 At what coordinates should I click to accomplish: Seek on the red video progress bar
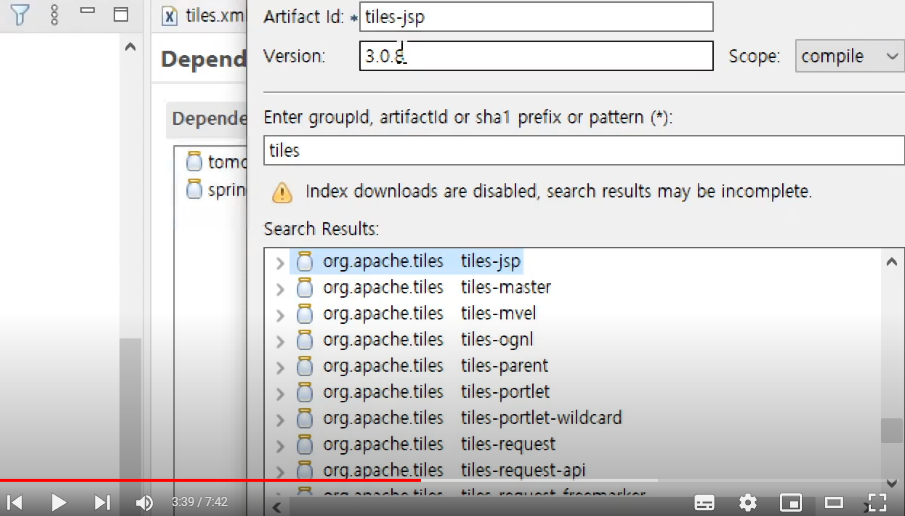(210, 480)
